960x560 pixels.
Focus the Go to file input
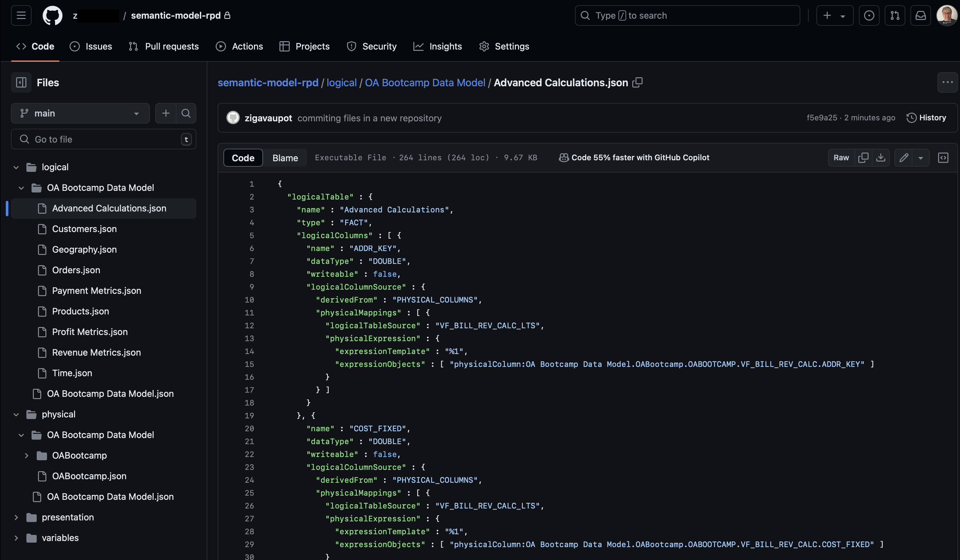[104, 139]
